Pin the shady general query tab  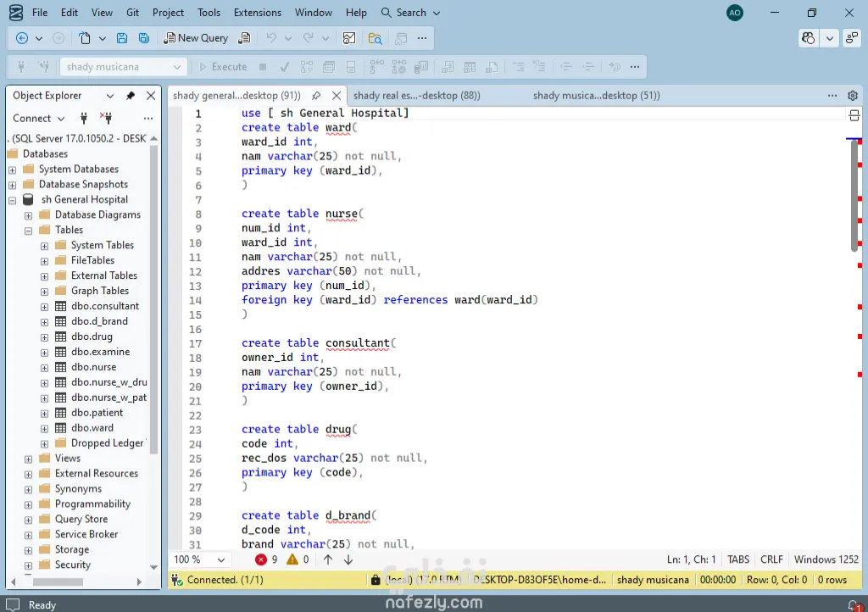[x=316, y=96]
